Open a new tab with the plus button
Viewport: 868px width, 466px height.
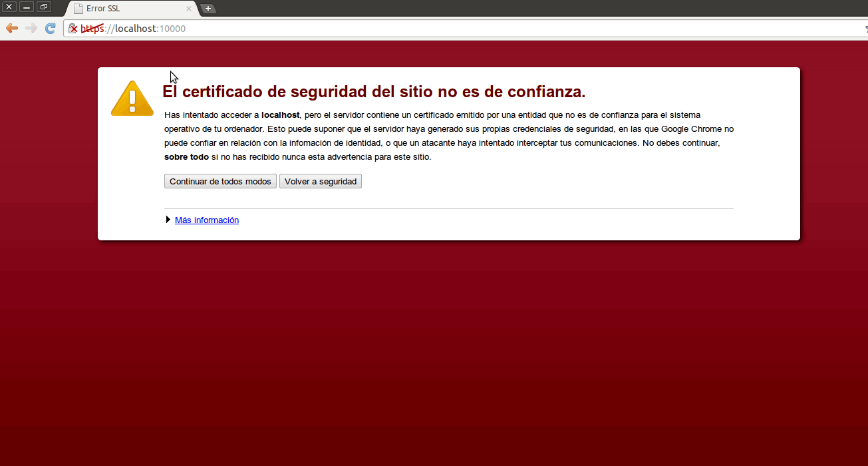point(208,9)
